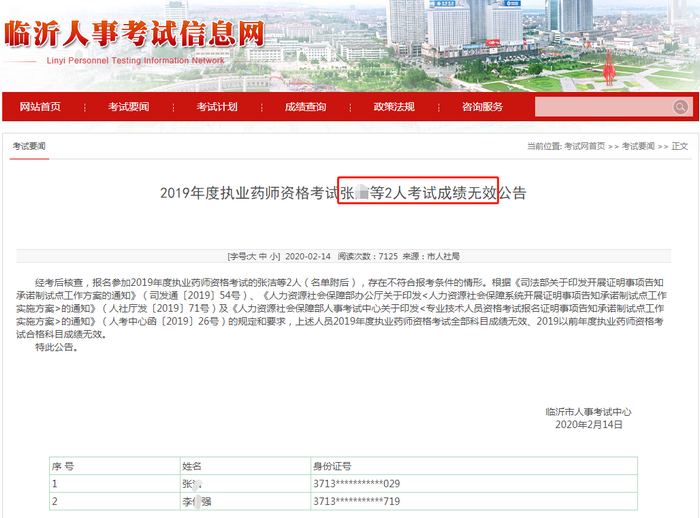Screen dimensions: 700x518
Task: Go to 考试要闻 in the red navigation bar
Action: pyautogui.click(x=129, y=107)
